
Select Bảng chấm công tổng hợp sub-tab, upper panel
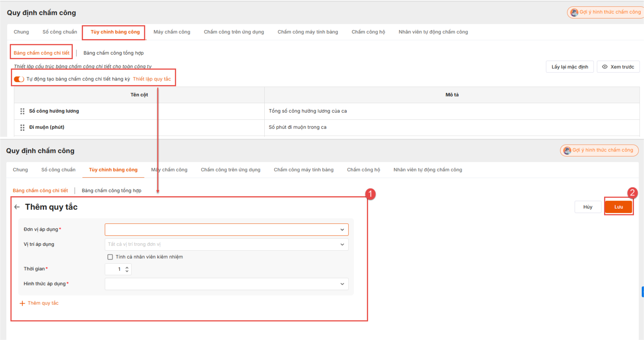point(113,53)
